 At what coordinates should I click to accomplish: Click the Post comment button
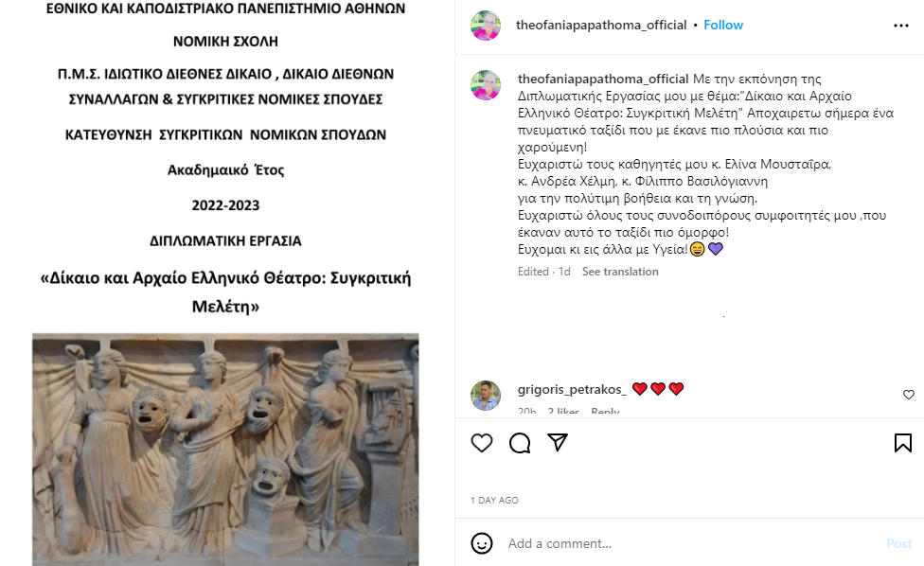point(898,543)
